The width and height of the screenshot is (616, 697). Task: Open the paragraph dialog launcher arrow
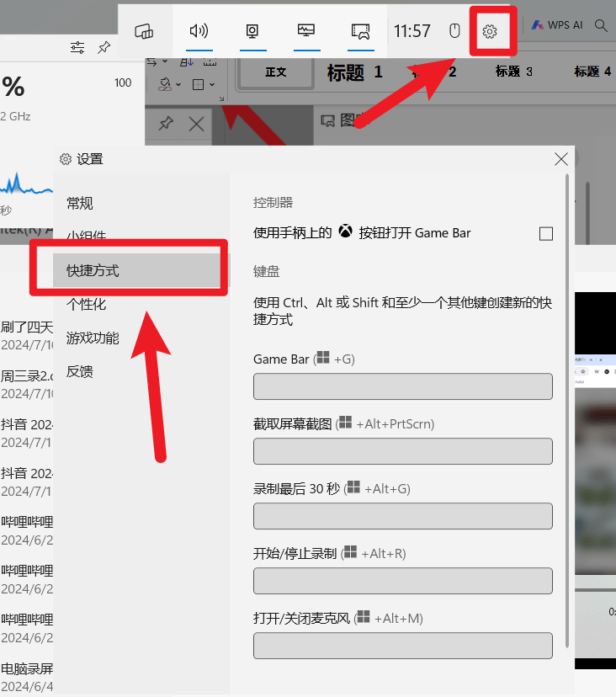(x=221, y=98)
